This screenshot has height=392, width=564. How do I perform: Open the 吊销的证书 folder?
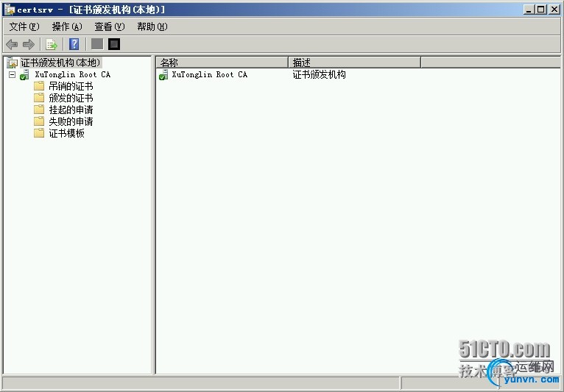pyautogui.click(x=71, y=86)
